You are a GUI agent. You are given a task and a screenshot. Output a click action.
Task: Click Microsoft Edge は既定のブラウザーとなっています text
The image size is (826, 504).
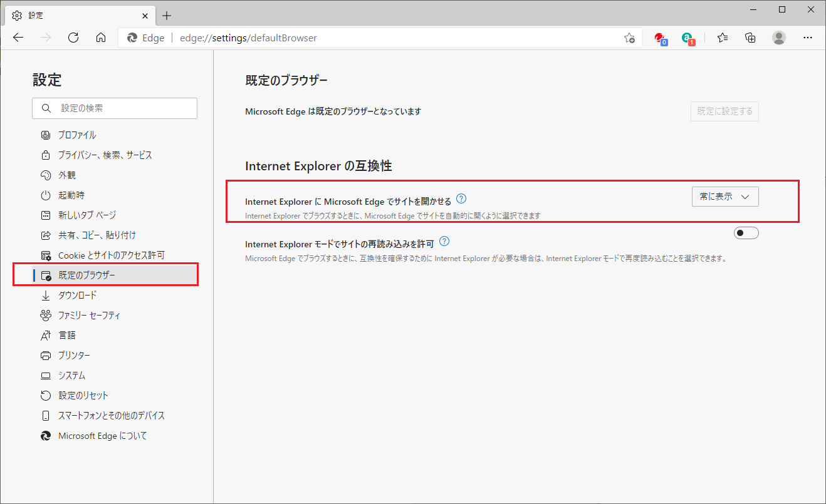point(333,111)
